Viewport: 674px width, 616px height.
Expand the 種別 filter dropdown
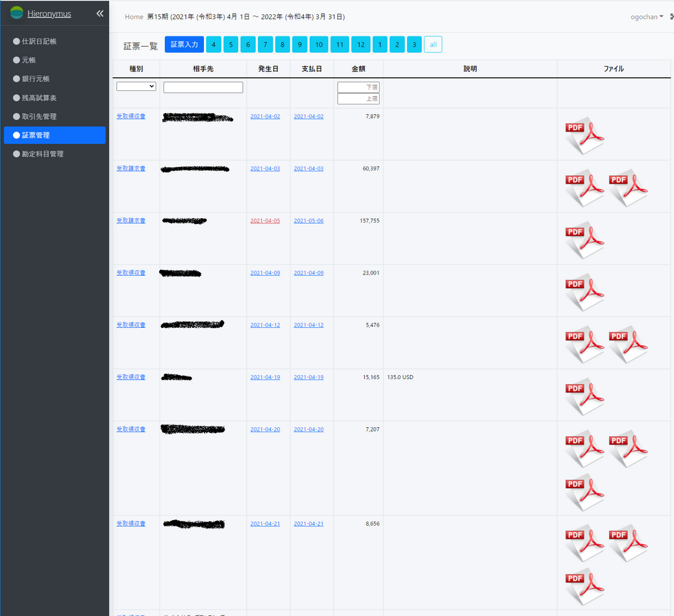(136, 86)
